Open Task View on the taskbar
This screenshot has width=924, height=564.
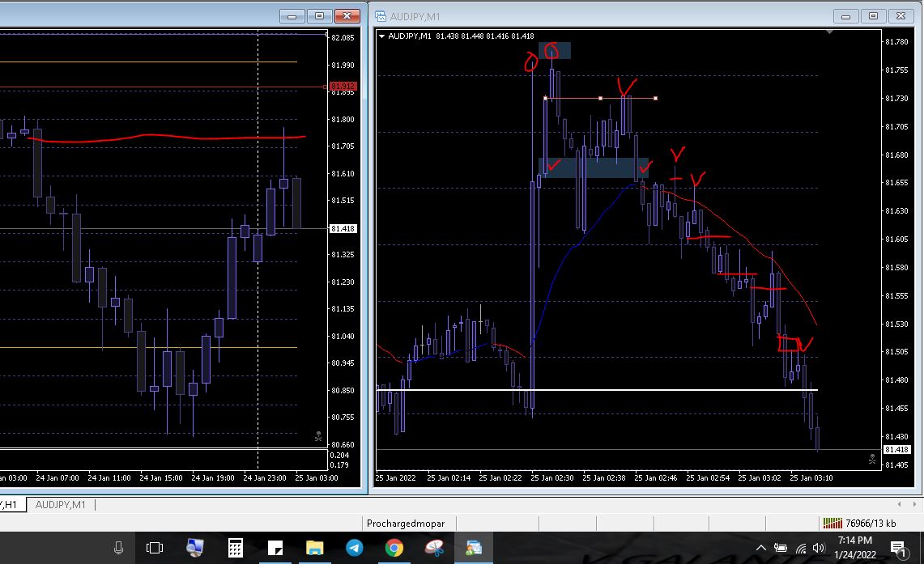[x=155, y=548]
